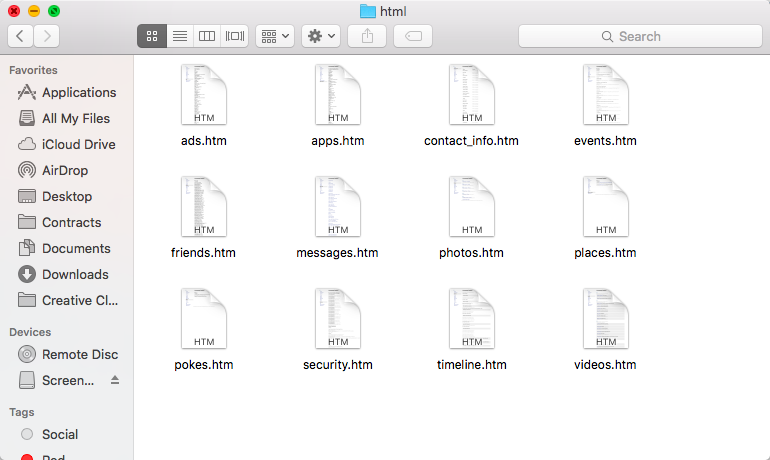Select the Social tag in sidebar
770x460 pixels.
click(60, 434)
